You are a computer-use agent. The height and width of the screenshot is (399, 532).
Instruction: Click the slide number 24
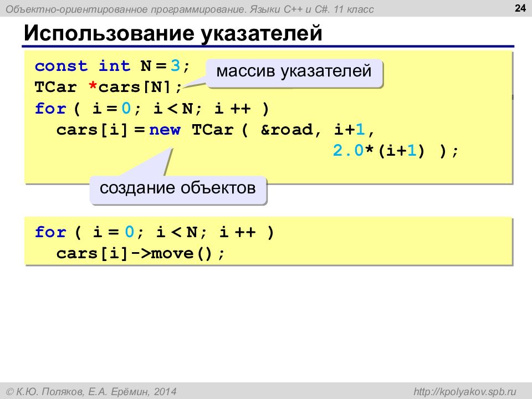[x=520, y=8]
